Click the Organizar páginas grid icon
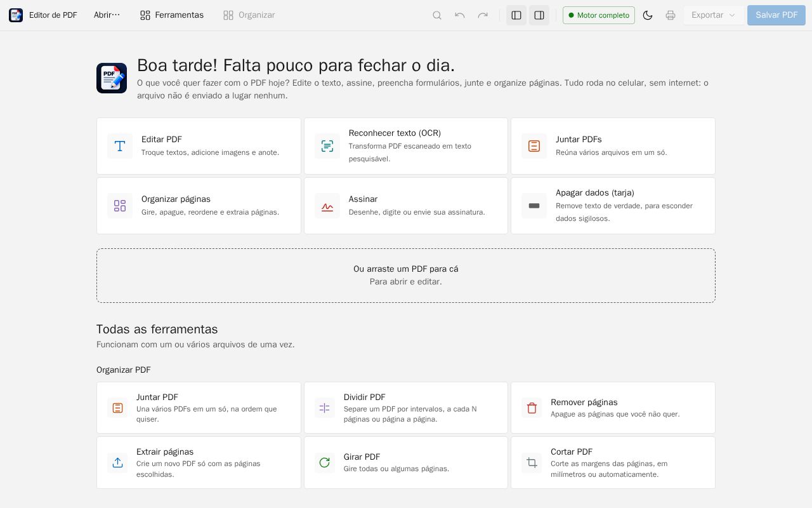 pos(120,206)
